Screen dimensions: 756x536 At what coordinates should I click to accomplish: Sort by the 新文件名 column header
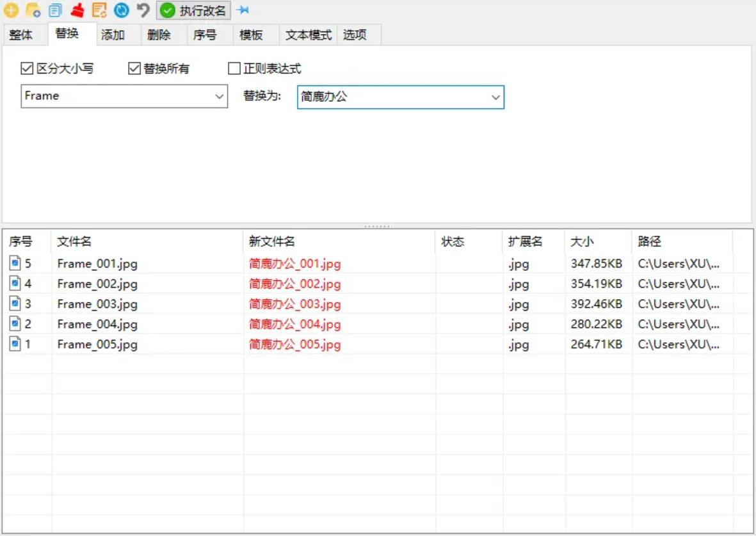[339, 241]
